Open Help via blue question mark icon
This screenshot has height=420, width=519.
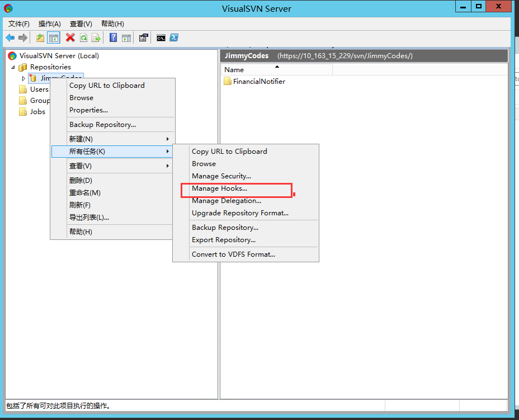pyautogui.click(x=113, y=37)
